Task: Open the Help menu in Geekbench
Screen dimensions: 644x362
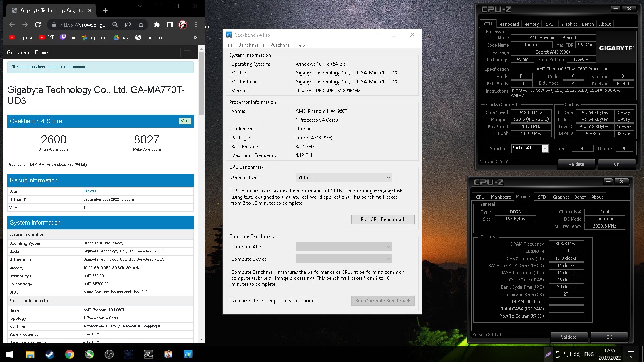Action: point(300,45)
